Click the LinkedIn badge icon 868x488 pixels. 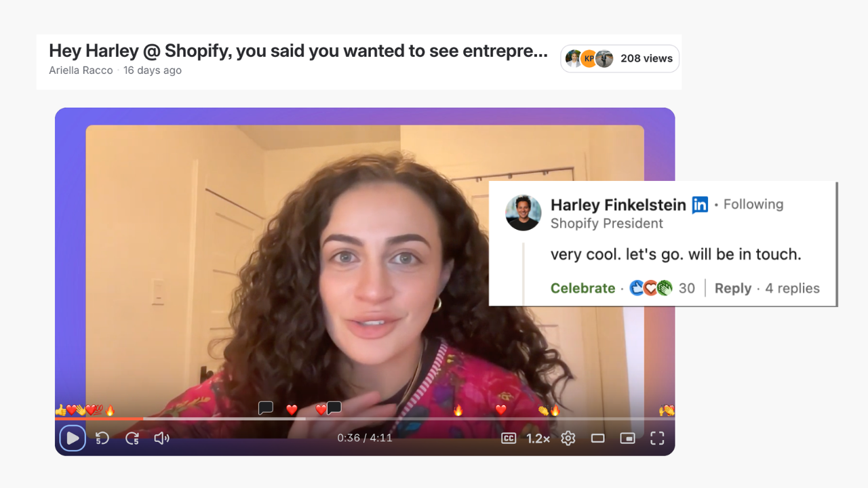click(x=700, y=205)
